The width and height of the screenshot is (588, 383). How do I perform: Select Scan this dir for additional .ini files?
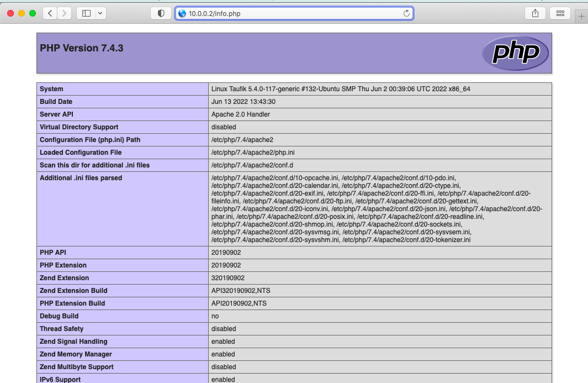click(94, 166)
